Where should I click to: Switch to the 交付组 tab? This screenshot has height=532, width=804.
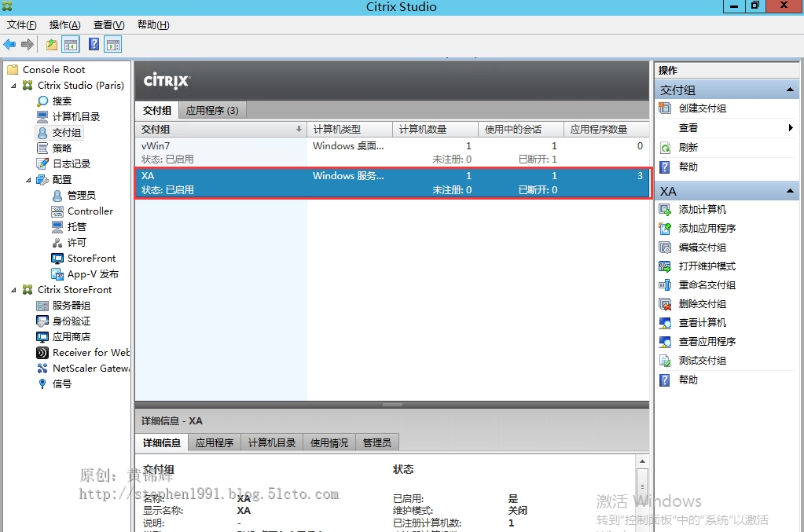157,110
